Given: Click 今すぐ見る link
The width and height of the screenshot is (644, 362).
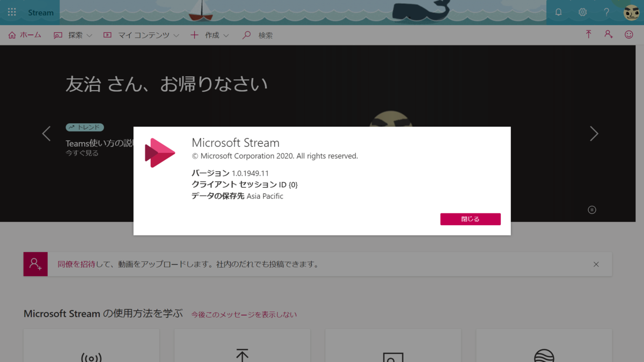Looking at the screenshot, I should pyautogui.click(x=82, y=153).
